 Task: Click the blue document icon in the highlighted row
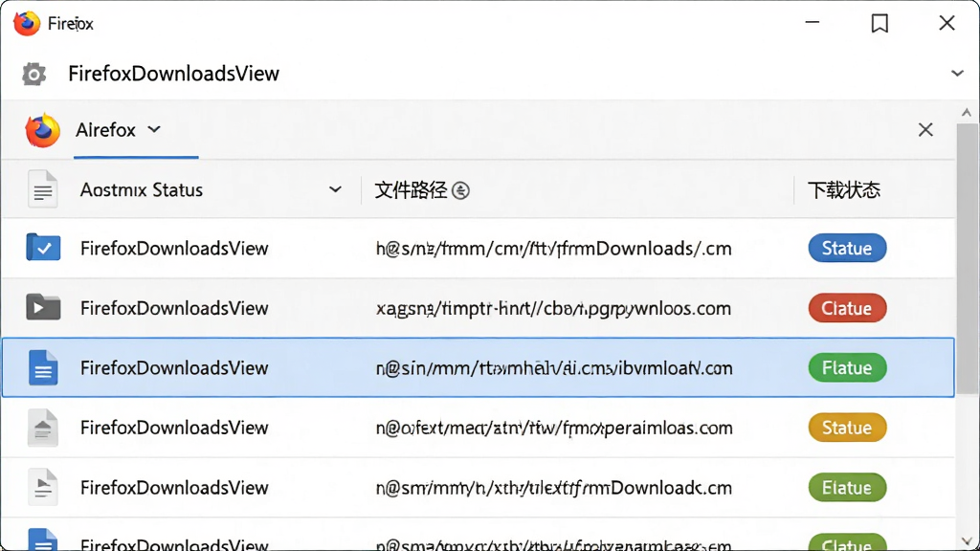tap(43, 367)
